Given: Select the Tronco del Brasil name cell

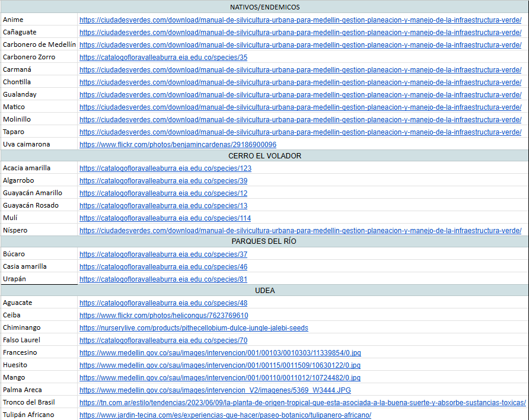Looking at the screenshot, I should 39,402.
